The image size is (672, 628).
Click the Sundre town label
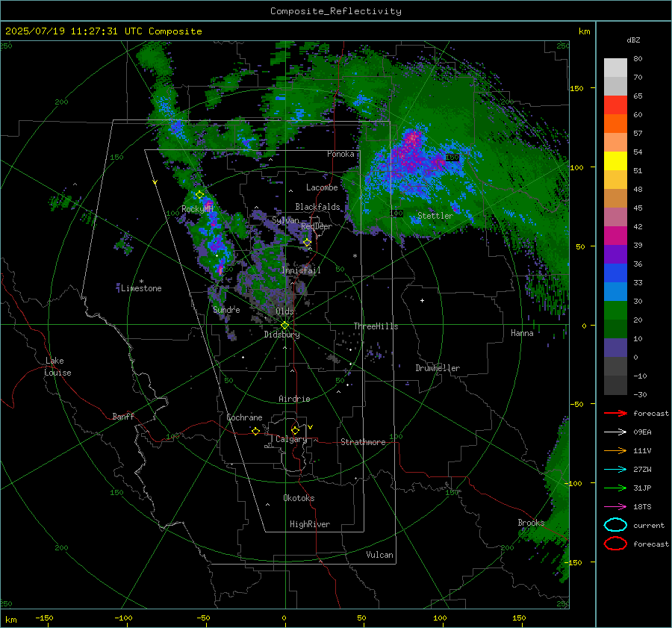point(226,309)
